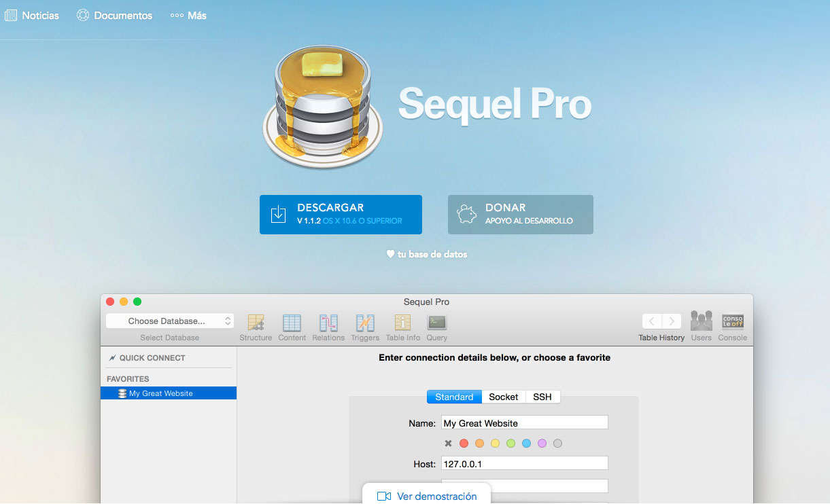Select the Content toolbar icon
The width and height of the screenshot is (830, 504).
[292, 323]
